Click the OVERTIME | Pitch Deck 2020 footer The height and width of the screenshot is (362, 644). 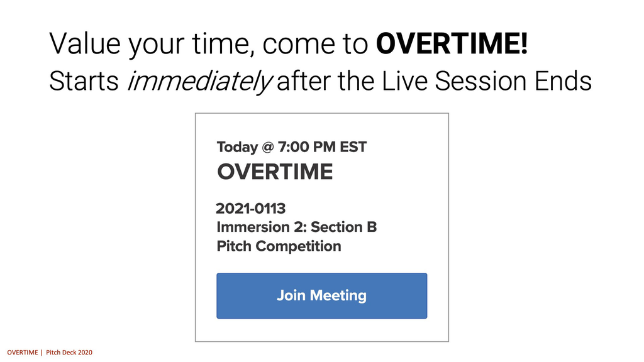(x=50, y=353)
